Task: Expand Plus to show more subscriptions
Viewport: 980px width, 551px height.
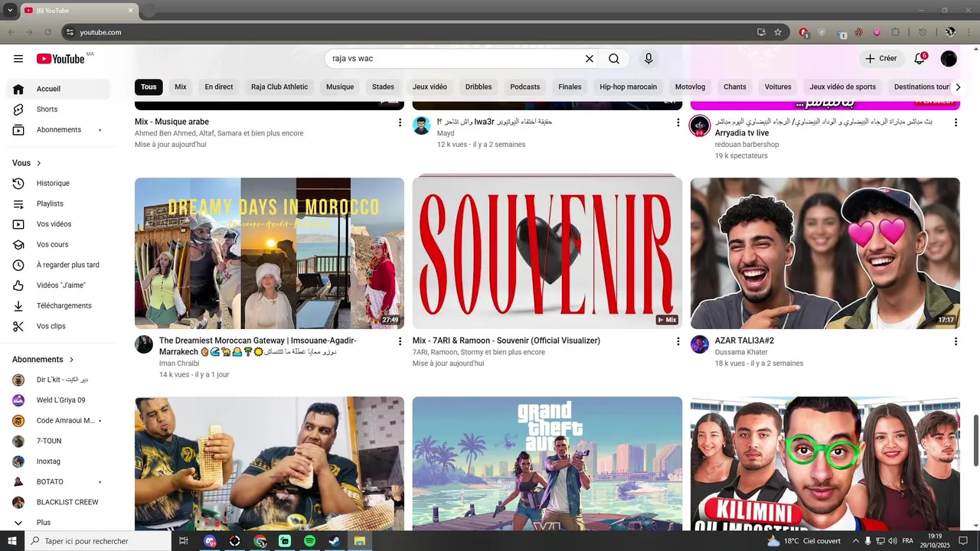Action: tap(58, 523)
